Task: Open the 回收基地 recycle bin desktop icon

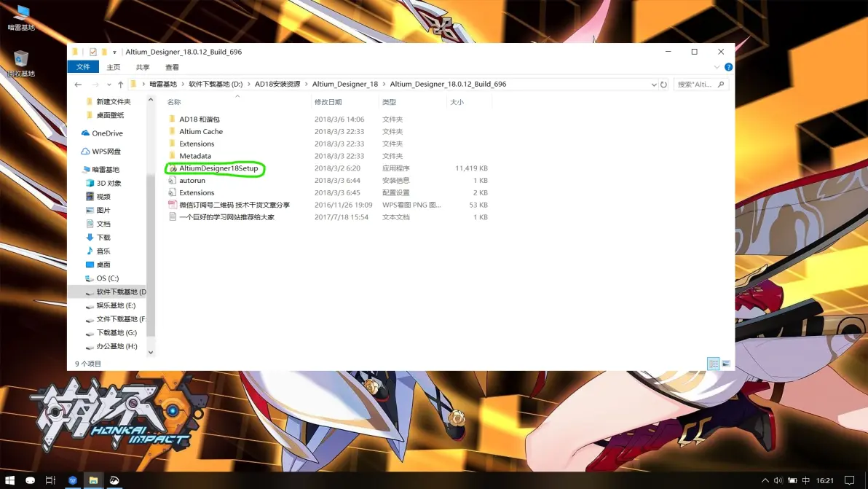Action: [x=21, y=63]
